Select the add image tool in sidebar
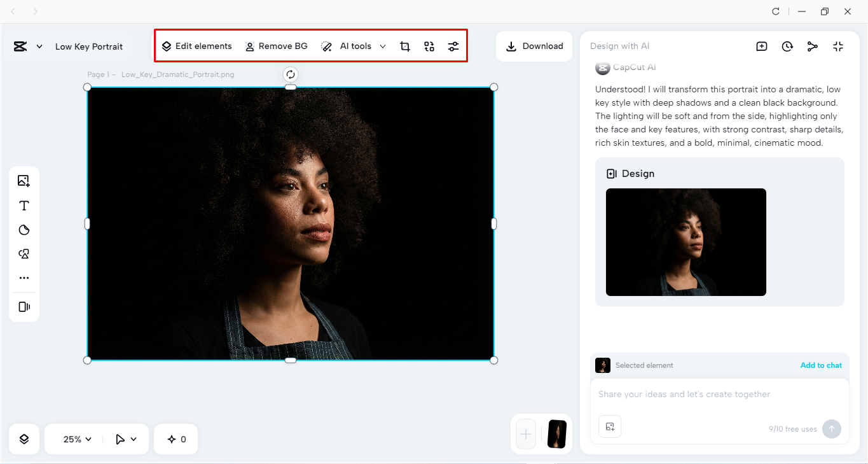The image size is (868, 464). (x=24, y=181)
